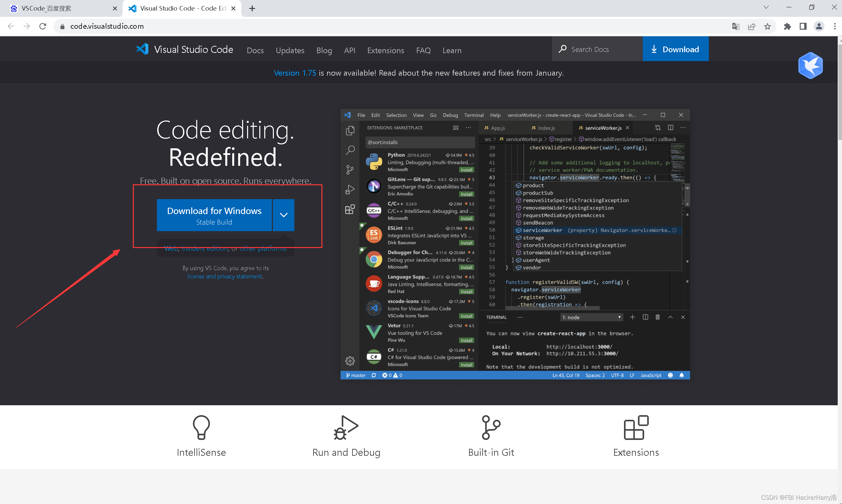
Task: Go back to the previous page
Action: (x=11, y=26)
